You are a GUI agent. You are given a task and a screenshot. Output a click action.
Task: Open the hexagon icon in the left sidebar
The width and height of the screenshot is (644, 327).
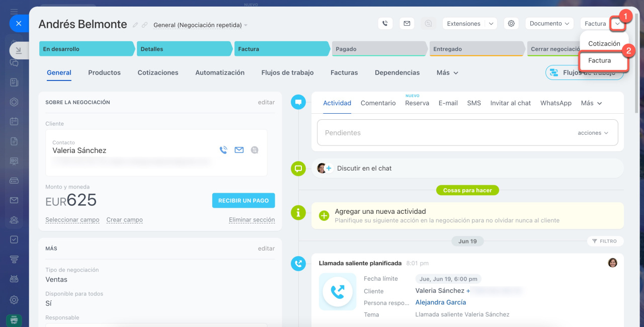point(14,102)
